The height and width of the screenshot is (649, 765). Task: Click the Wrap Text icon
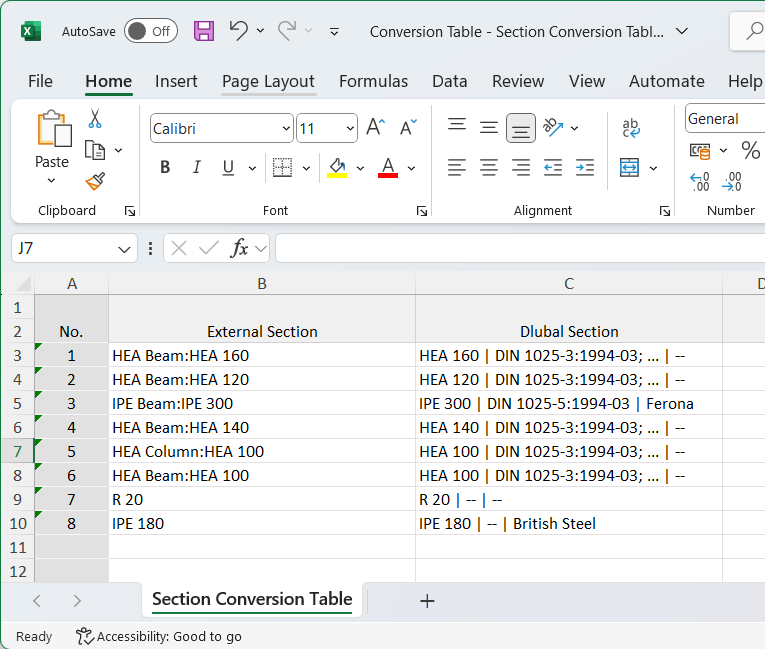pos(630,127)
